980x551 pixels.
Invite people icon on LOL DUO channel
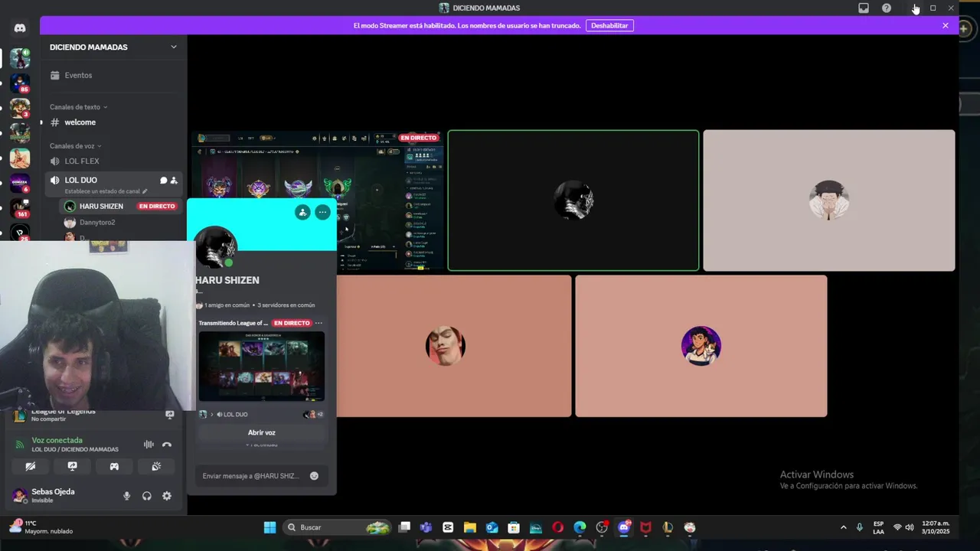click(174, 181)
